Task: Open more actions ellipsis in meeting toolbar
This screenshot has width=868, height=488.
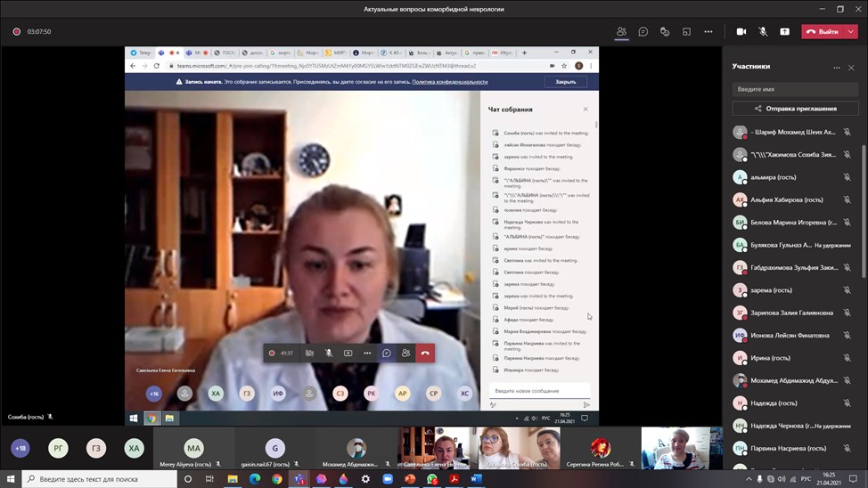Action: coord(708,31)
